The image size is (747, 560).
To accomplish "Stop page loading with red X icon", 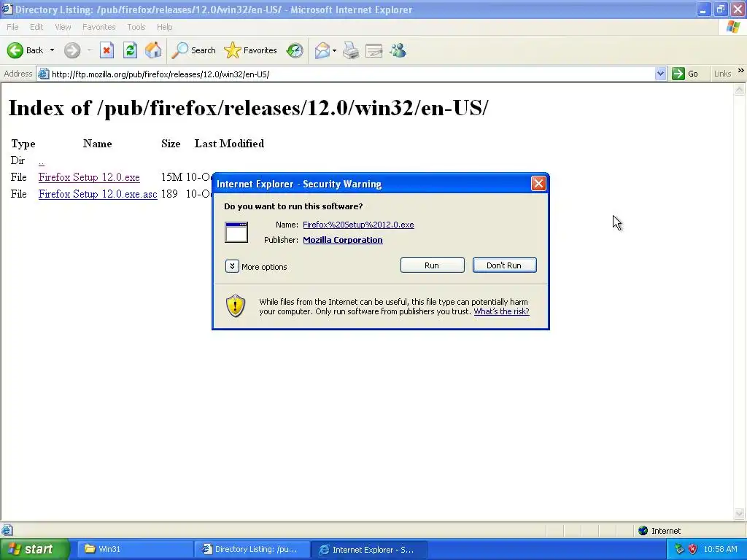I will (x=107, y=50).
